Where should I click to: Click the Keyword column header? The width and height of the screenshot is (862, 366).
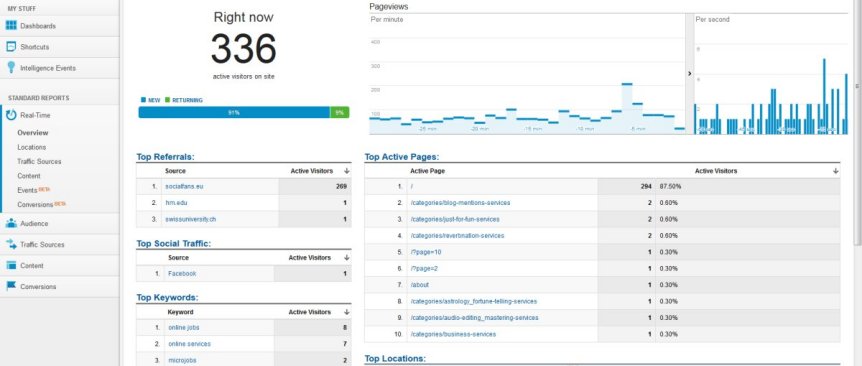point(180,312)
